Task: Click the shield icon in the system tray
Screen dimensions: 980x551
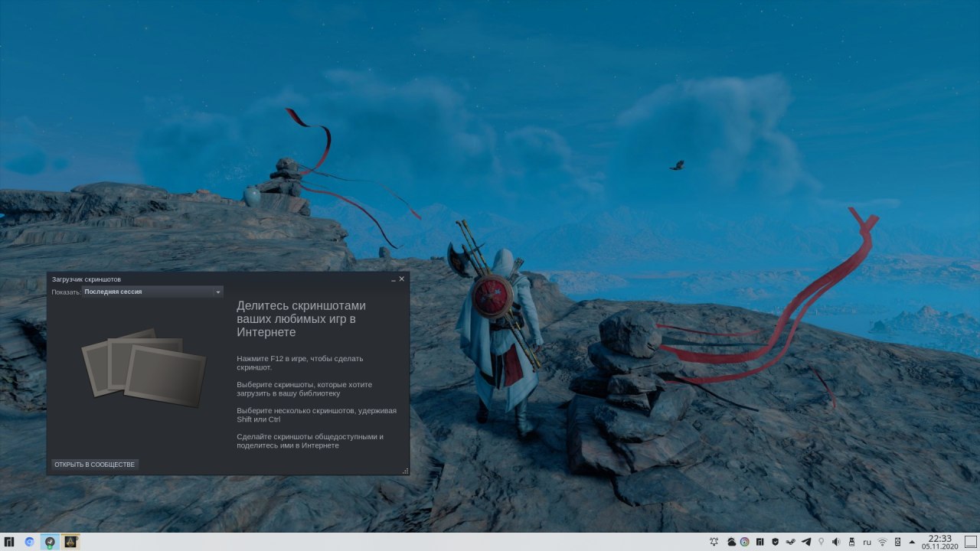Action: click(x=775, y=542)
